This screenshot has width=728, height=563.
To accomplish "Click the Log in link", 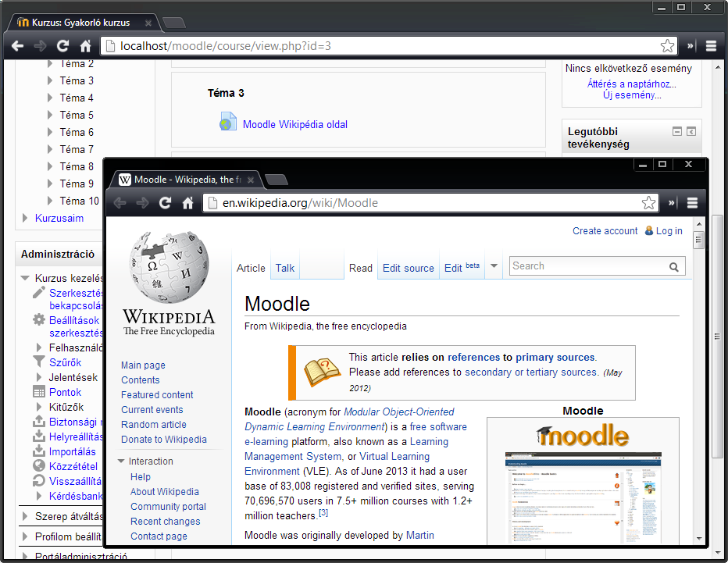I will coord(669,230).
